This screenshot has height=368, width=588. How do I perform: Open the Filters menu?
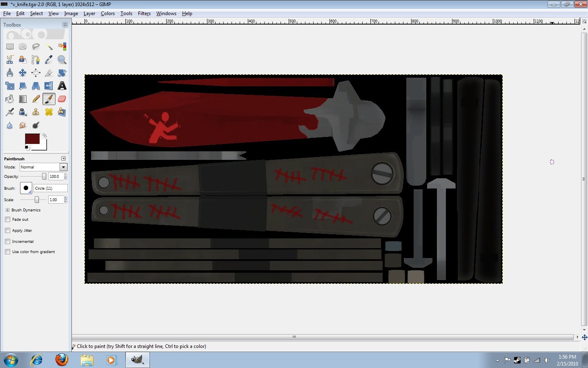(144, 13)
